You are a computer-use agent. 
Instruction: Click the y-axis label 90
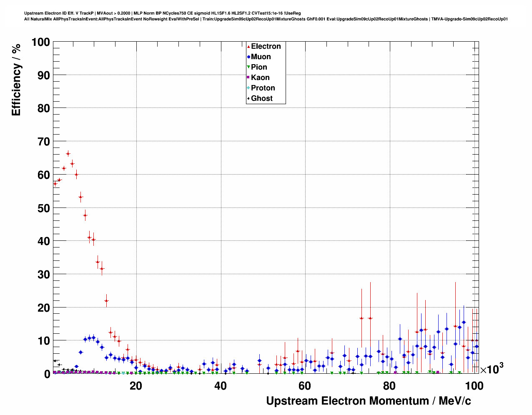point(44,75)
